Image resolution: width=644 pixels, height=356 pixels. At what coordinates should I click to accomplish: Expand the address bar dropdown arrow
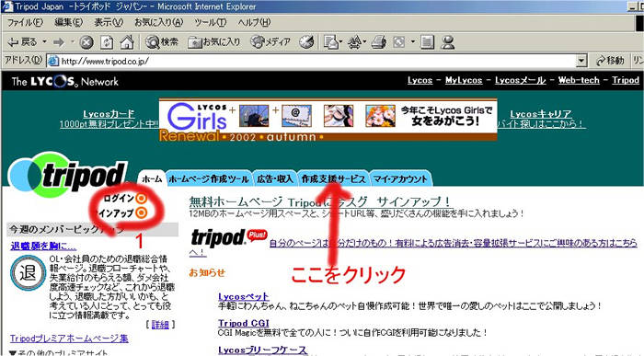581,61
